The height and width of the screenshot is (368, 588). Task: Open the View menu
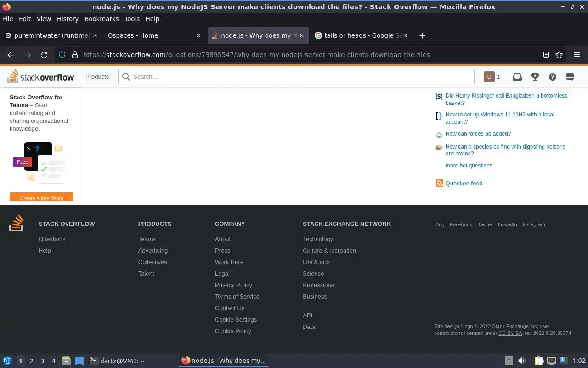click(44, 19)
